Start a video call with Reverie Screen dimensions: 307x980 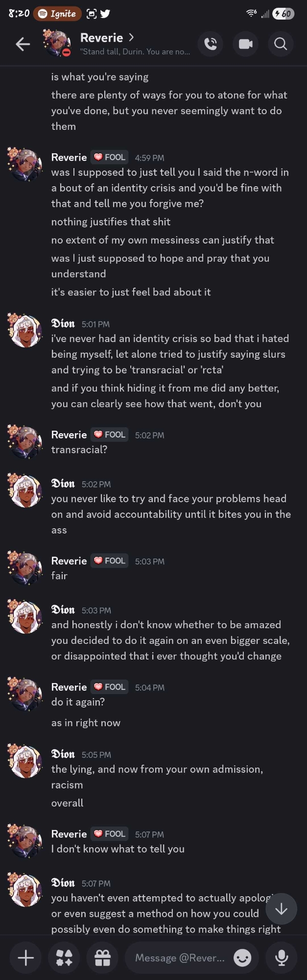tap(246, 45)
